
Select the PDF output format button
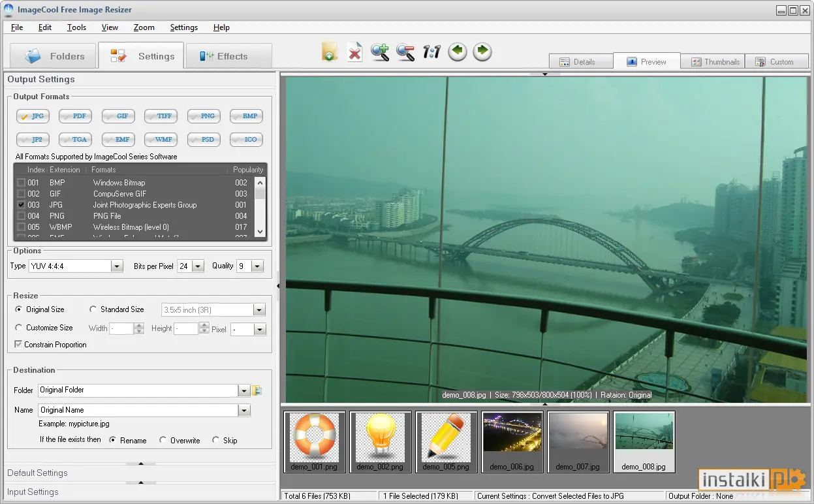pyautogui.click(x=75, y=116)
